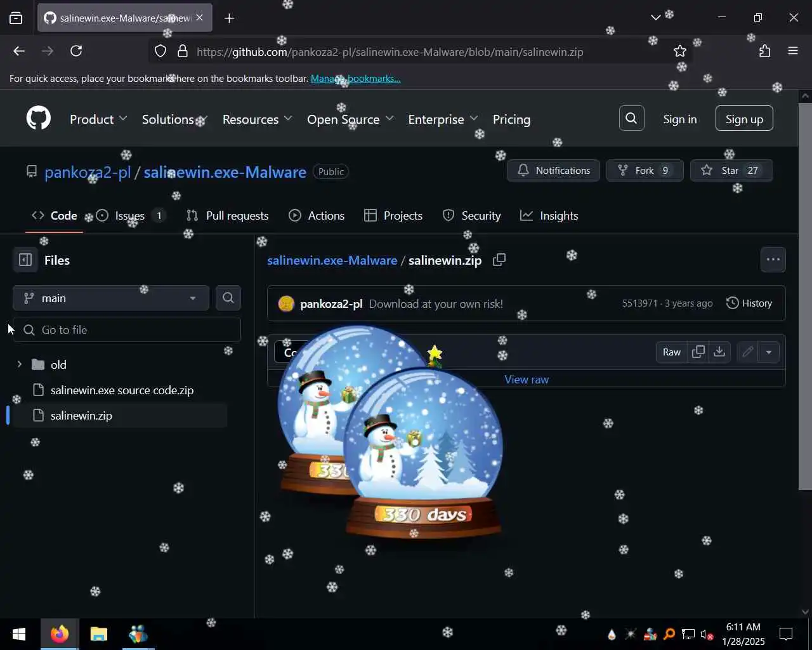Viewport: 812px width, 650px height.
Task: Open Firefox application hamburger menu
Action: tap(793, 51)
